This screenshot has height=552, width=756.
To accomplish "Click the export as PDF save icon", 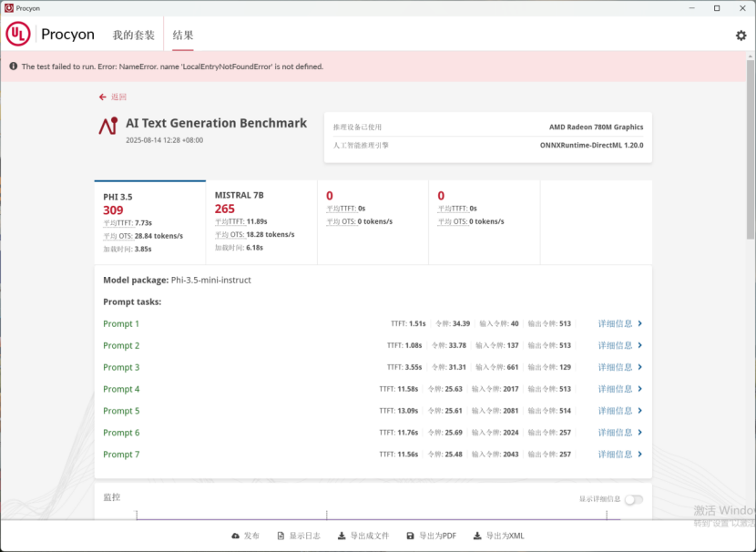I will (x=410, y=537).
